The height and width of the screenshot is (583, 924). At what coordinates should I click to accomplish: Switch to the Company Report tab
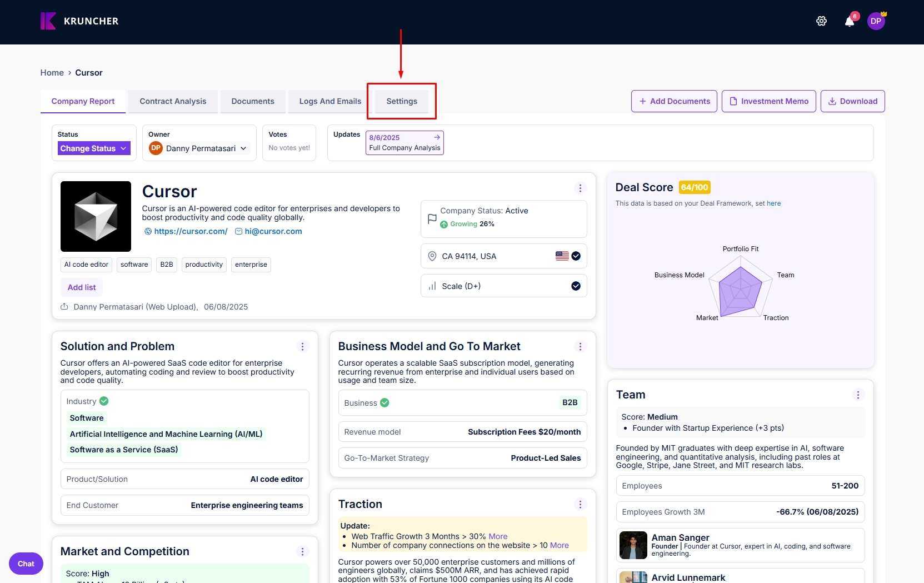tap(83, 101)
